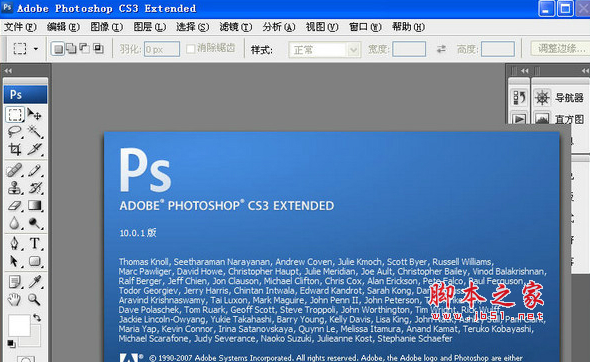Select the Brush tool

[35, 170]
